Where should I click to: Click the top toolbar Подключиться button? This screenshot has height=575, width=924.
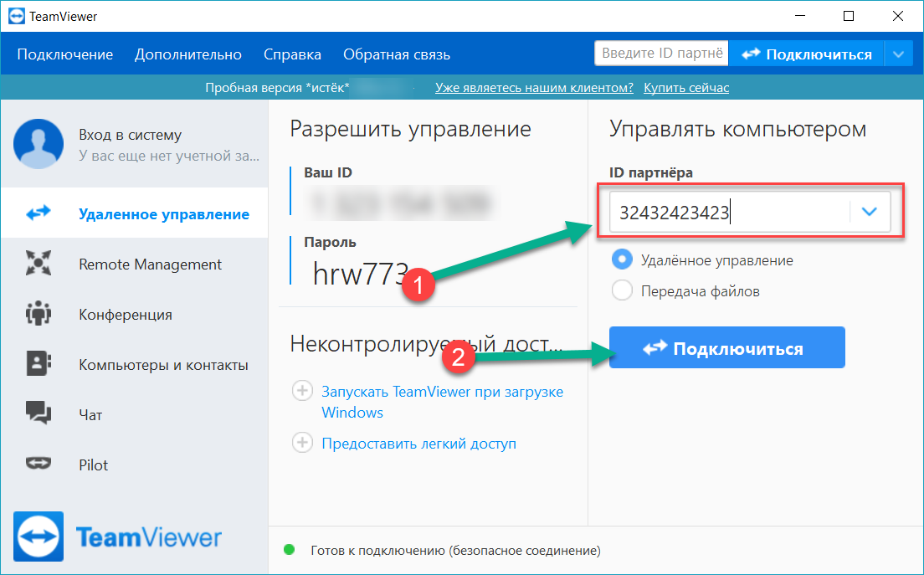click(806, 54)
